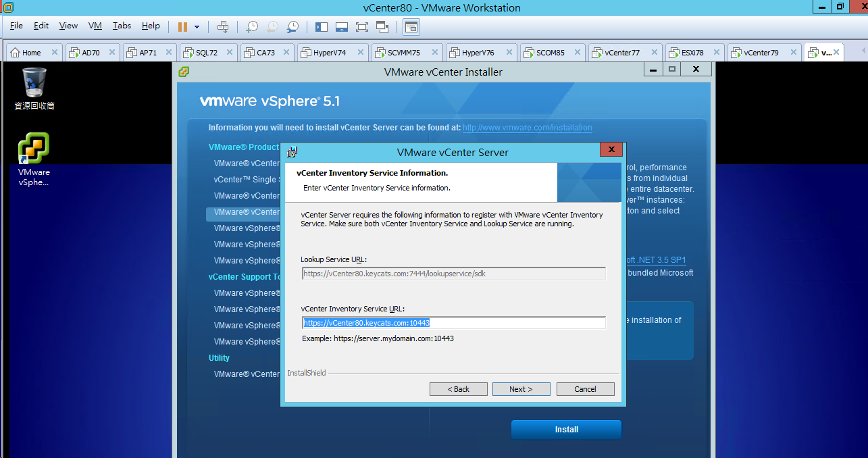Image resolution: width=868 pixels, height=458 pixels.
Task: Close the SCOM85 tab
Action: (x=578, y=52)
